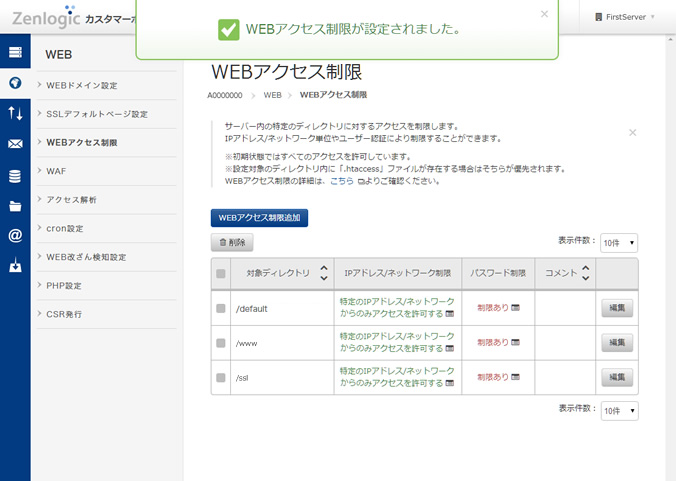
Task: Sort by コメント column arrows
Action: tap(585, 273)
